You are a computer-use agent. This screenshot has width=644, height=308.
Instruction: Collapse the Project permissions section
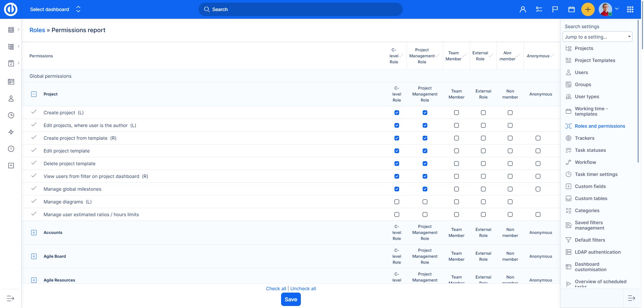point(34,94)
